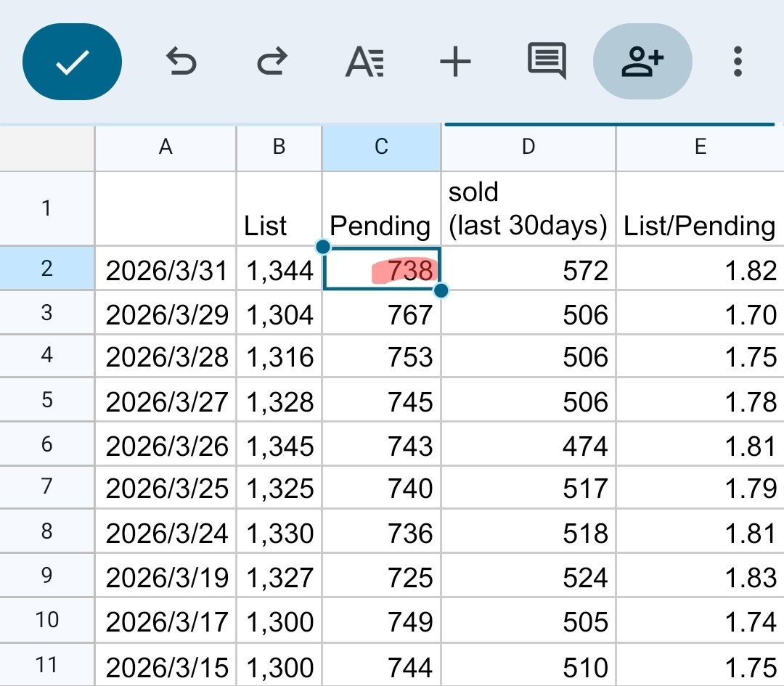This screenshot has height=686, width=784.
Task: Select date cell 2026/3/17
Action: (166, 621)
